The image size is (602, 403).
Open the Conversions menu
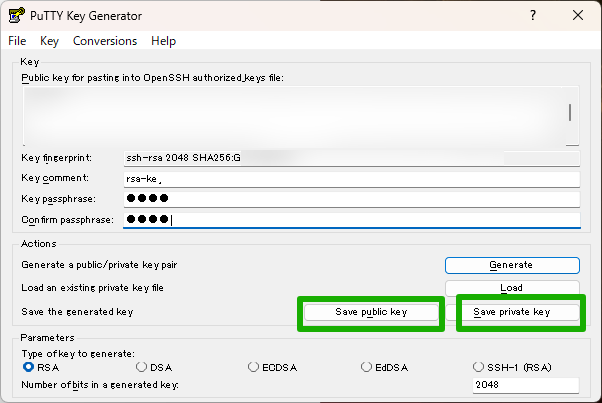105,41
